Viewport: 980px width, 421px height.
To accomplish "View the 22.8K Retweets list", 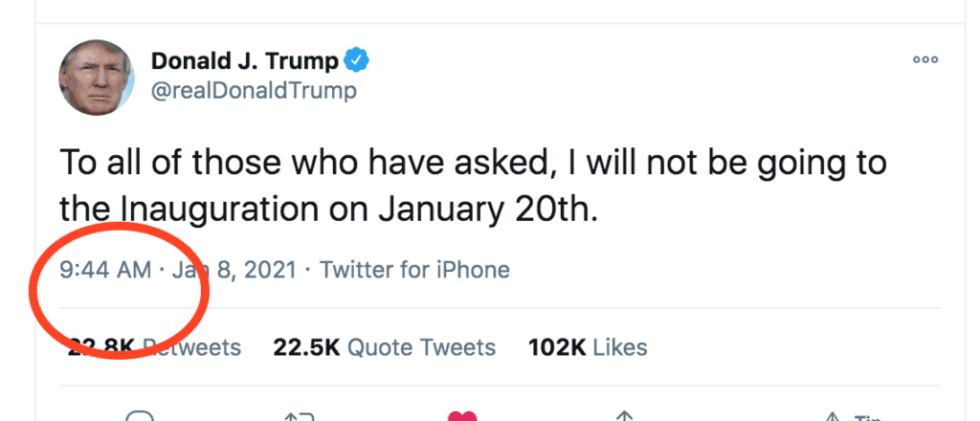I will coord(155,346).
